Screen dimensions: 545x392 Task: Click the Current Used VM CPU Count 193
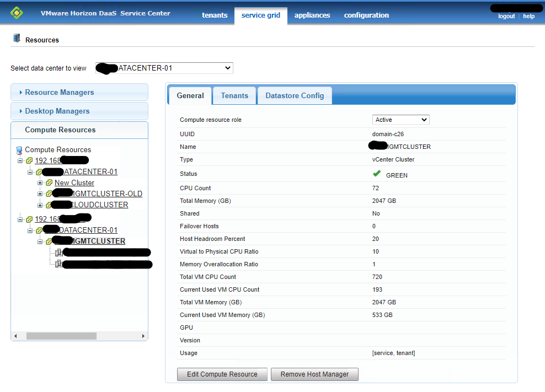click(x=377, y=289)
